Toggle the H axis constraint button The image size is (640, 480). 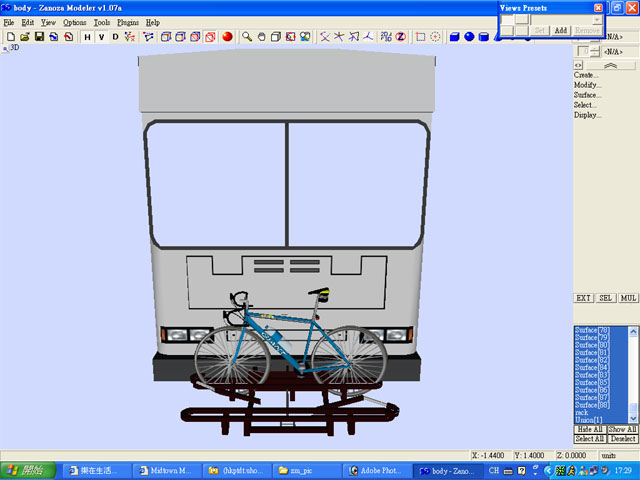coord(87,37)
